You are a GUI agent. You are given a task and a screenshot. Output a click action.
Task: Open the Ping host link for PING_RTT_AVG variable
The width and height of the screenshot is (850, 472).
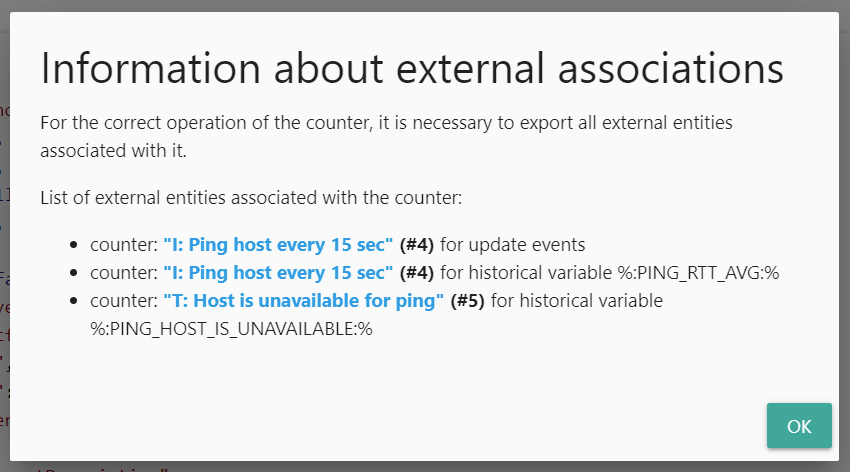[278, 273]
